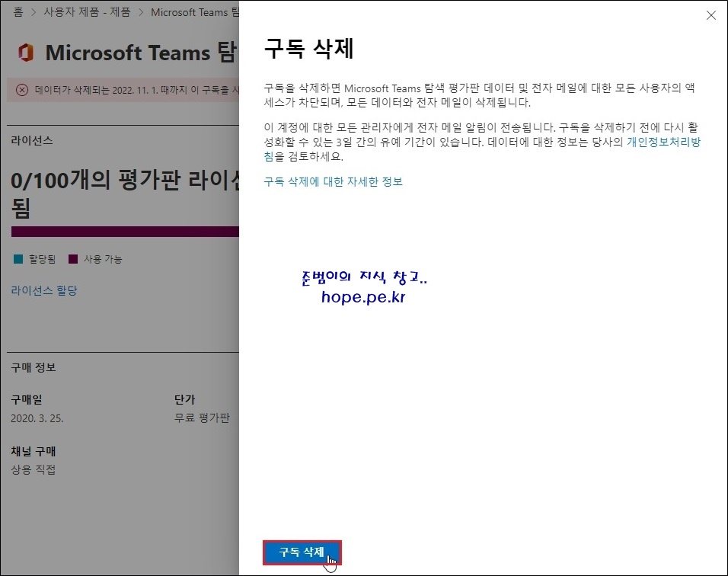Click the Microsoft Teams breadcrumb item
Image resolution: width=728 pixels, height=576 pixels.
(194, 12)
